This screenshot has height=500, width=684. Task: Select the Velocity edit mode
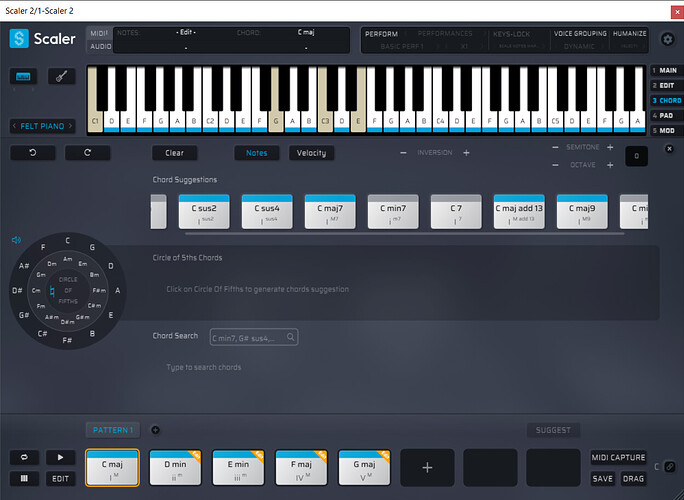(311, 153)
